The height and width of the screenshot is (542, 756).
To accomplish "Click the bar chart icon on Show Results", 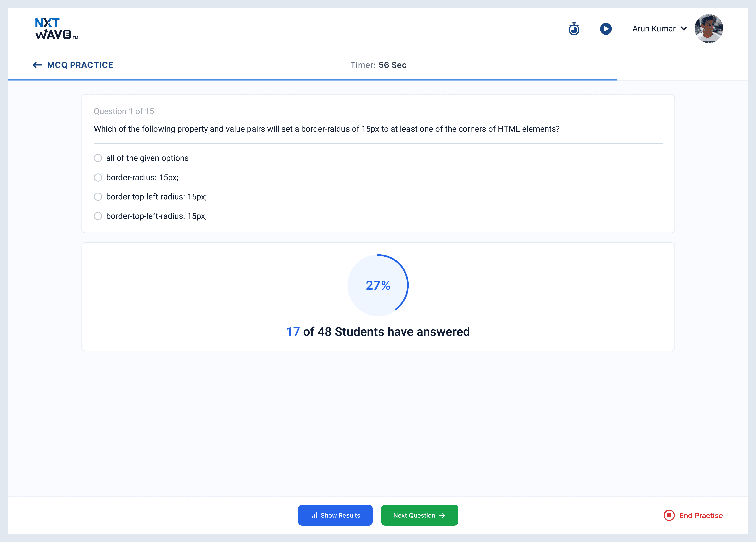I will pos(314,515).
